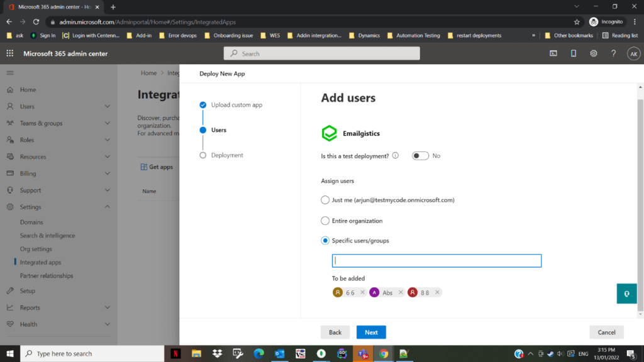Collapse the navigation menu hamburger icon
This screenshot has width=644, height=362.
pyautogui.click(x=10, y=73)
